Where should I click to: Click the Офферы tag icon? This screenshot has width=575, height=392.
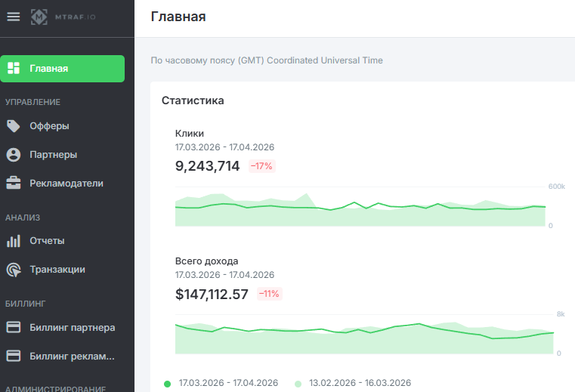[x=14, y=126]
